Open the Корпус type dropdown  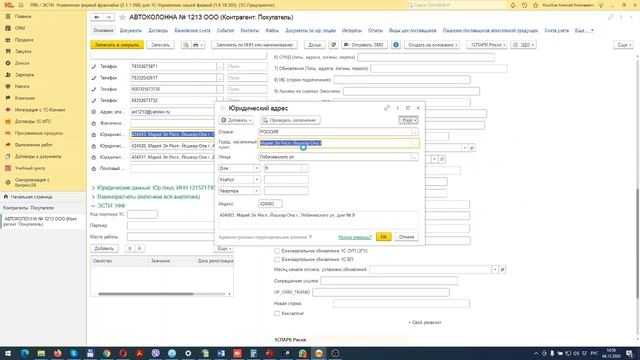point(257,180)
